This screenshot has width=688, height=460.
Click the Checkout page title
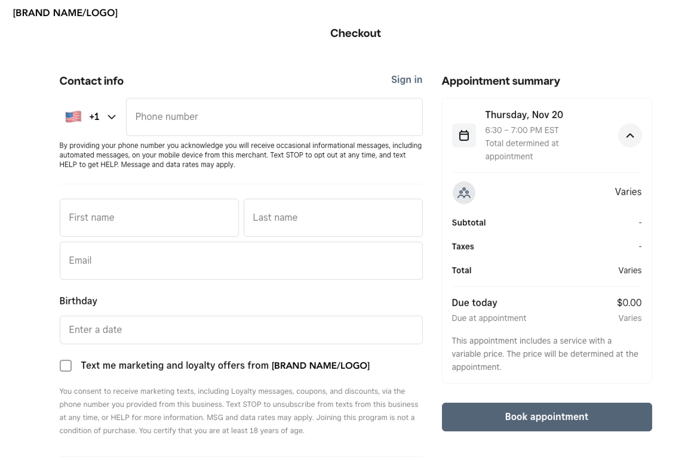click(355, 33)
